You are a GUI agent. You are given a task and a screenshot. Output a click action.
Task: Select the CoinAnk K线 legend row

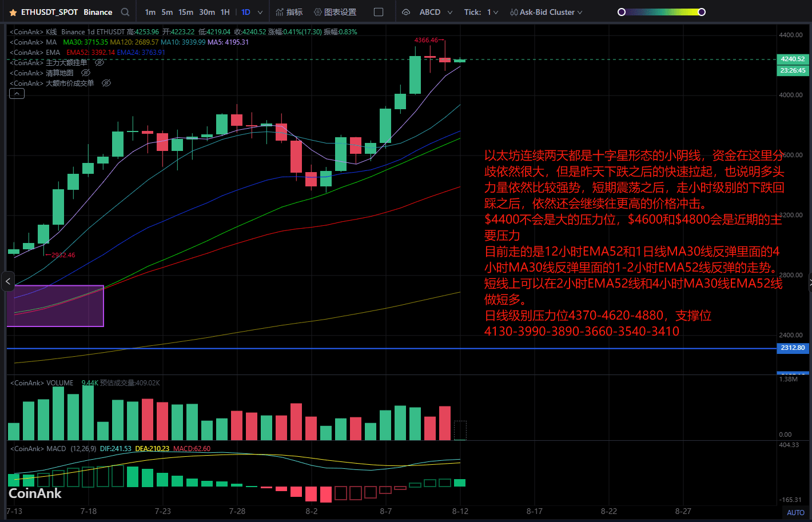click(183, 32)
